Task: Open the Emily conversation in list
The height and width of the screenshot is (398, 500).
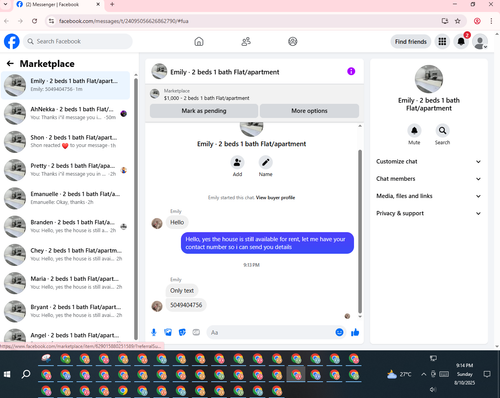Action: (x=66, y=85)
